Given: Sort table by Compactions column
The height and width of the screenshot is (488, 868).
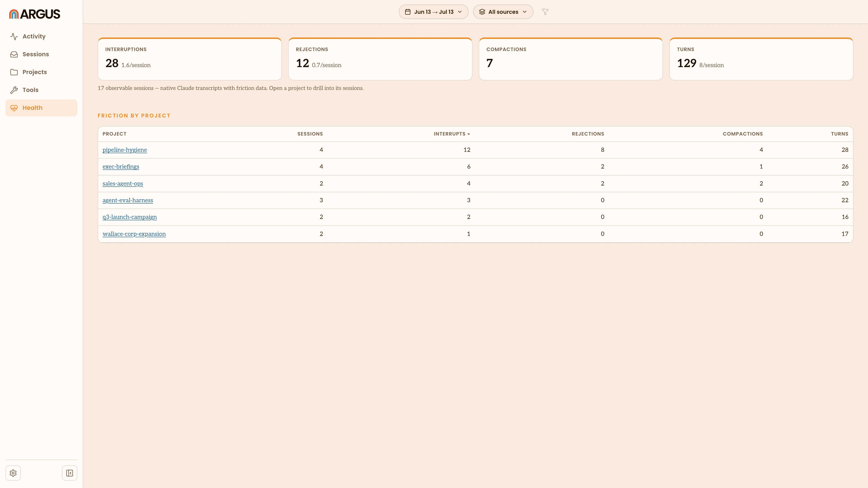Looking at the screenshot, I should [743, 134].
